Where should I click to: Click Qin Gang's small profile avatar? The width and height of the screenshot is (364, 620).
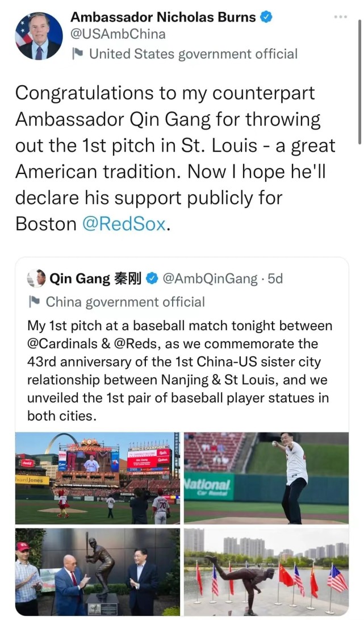[36, 278]
